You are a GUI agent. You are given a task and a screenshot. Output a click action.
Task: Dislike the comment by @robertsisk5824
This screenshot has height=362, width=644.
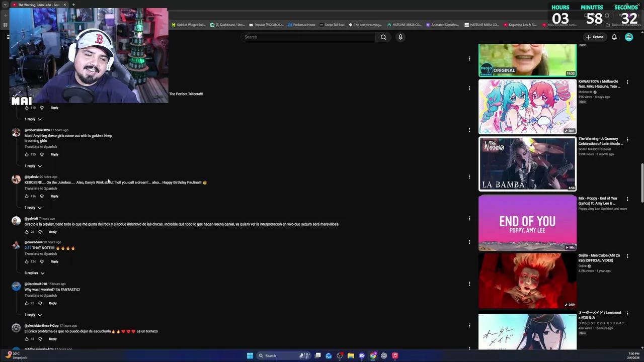(x=42, y=154)
